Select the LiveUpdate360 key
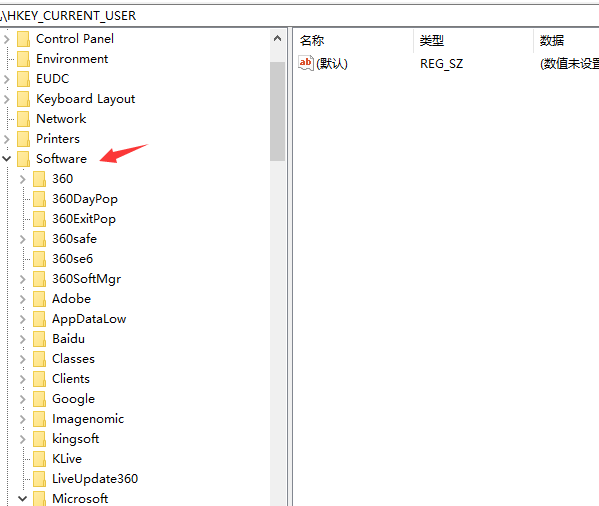This screenshot has width=599, height=506. tap(95, 479)
